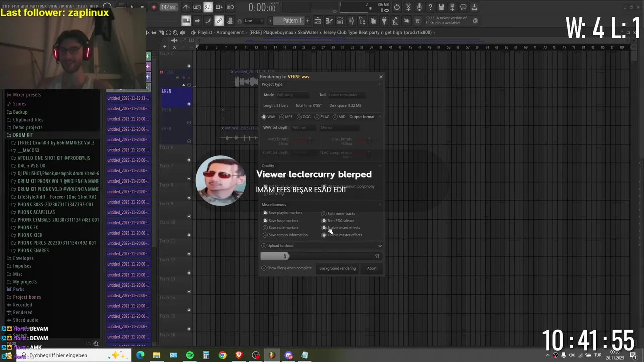
Task: Open Google Chrome from the taskbar
Action: click(x=222, y=355)
